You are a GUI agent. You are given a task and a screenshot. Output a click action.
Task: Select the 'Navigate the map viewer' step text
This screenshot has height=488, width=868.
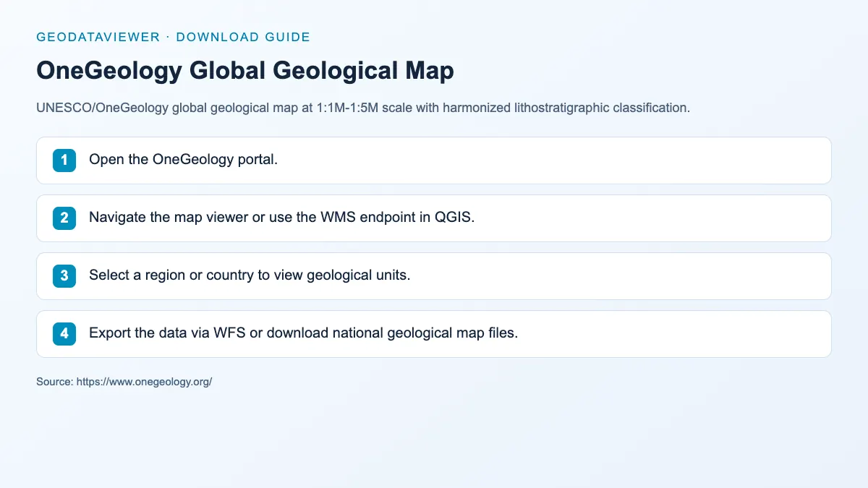point(282,218)
